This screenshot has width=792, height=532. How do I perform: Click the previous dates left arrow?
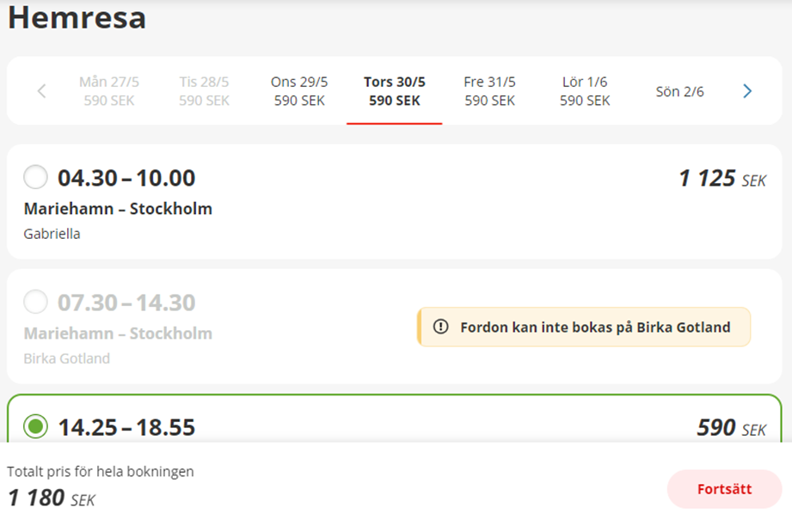[41, 91]
